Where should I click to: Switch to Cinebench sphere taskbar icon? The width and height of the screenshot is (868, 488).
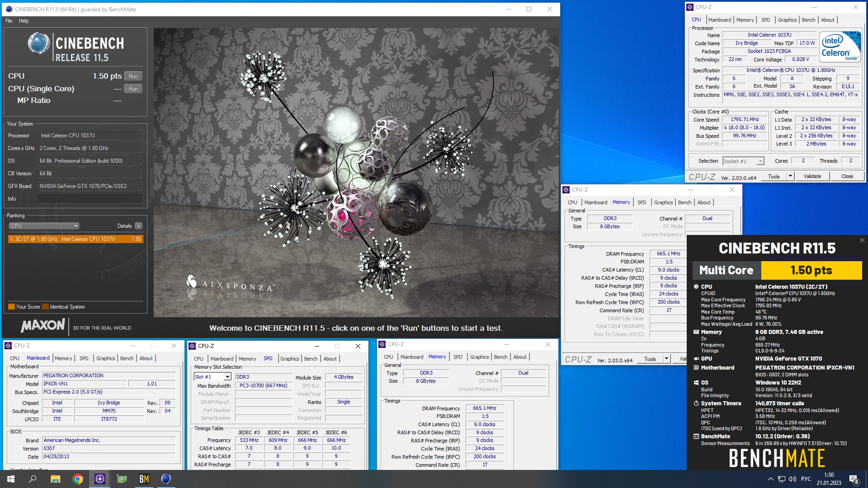pyautogui.click(x=166, y=479)
